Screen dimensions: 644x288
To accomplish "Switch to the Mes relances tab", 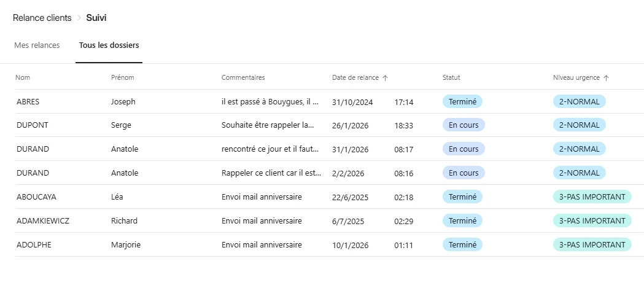I will click(x=37, y=45).
